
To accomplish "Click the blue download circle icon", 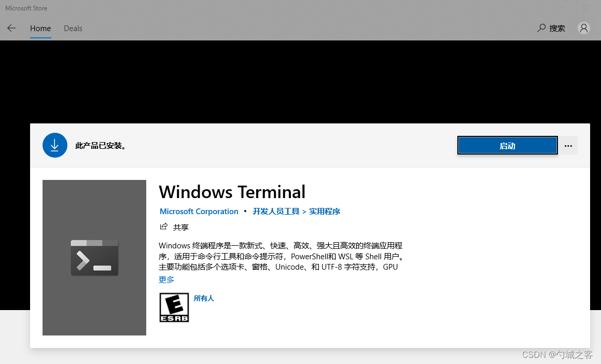I will click(x=55, y=145).
